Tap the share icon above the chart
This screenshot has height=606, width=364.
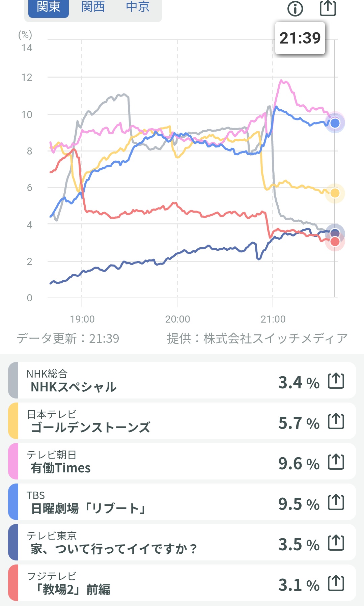[x=328, y=8]
